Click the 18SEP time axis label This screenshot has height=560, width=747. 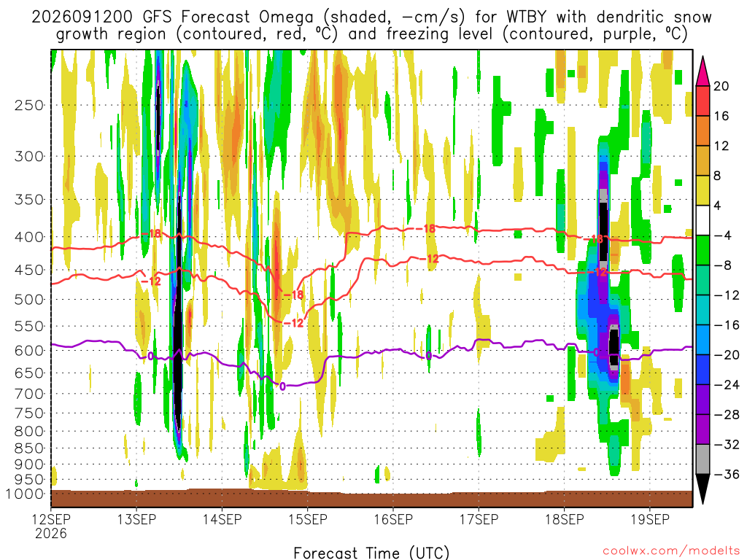click(x=565, y=519)
